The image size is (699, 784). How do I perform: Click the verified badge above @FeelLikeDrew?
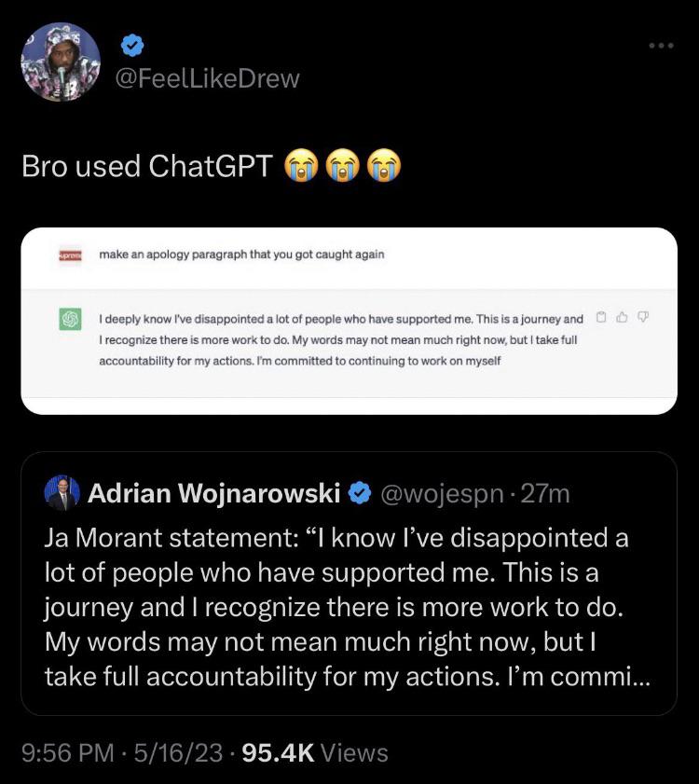134,43
